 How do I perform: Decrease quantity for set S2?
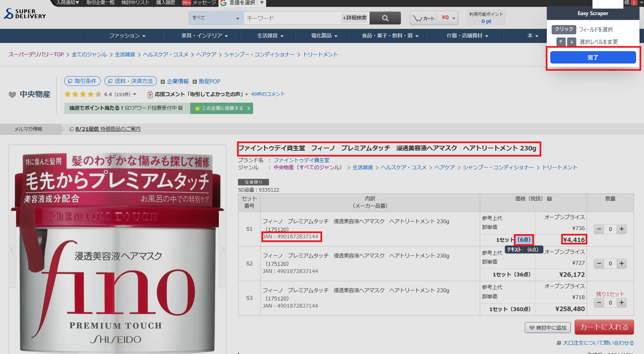point(599,263)
